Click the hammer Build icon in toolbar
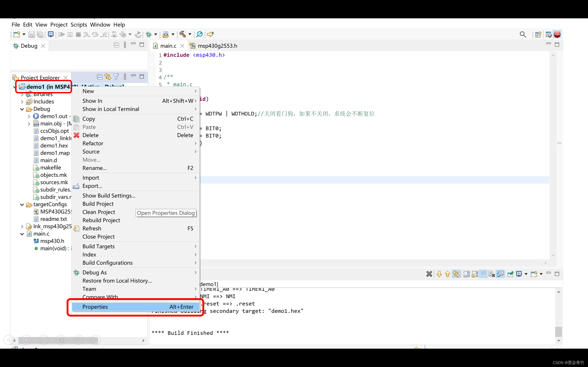The width and height of the screenshot is (588, 367). point(183,34)
